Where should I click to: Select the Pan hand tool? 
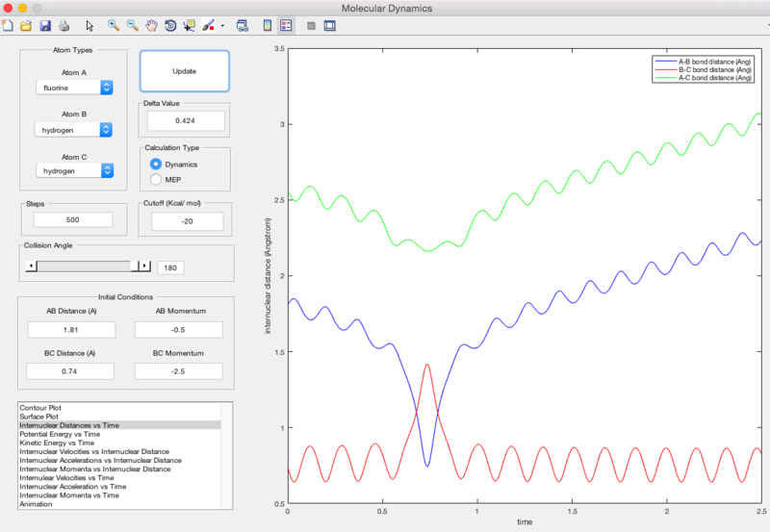click(x=152, y=26)
